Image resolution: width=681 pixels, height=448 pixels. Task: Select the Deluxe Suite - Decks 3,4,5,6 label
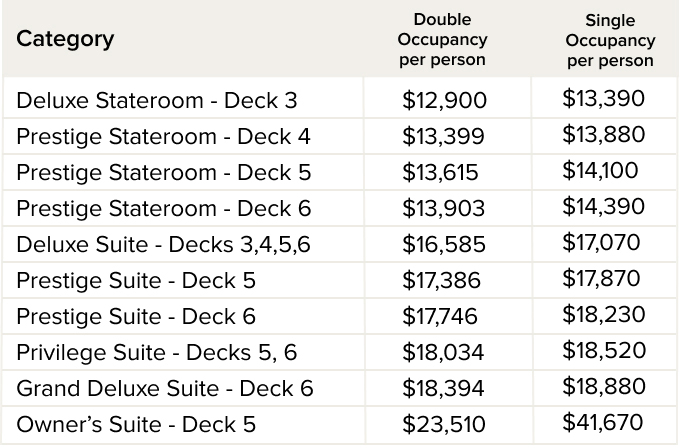[165, 244]
